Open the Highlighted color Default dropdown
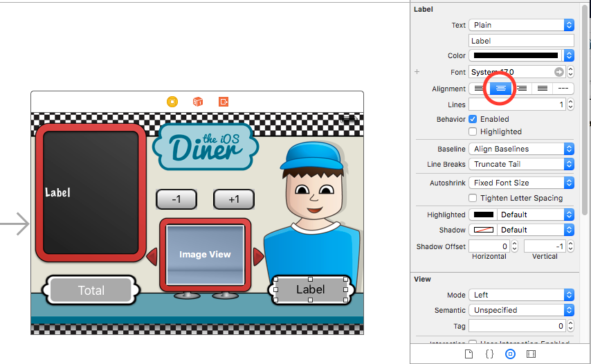Screen dimensions: 591x364 coord(536,215)
